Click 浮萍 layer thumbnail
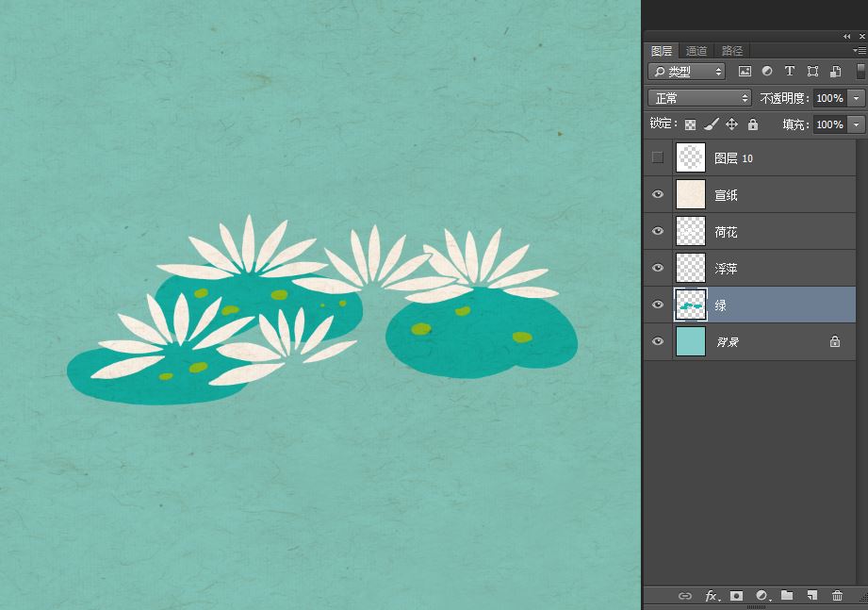 (691, 268)
